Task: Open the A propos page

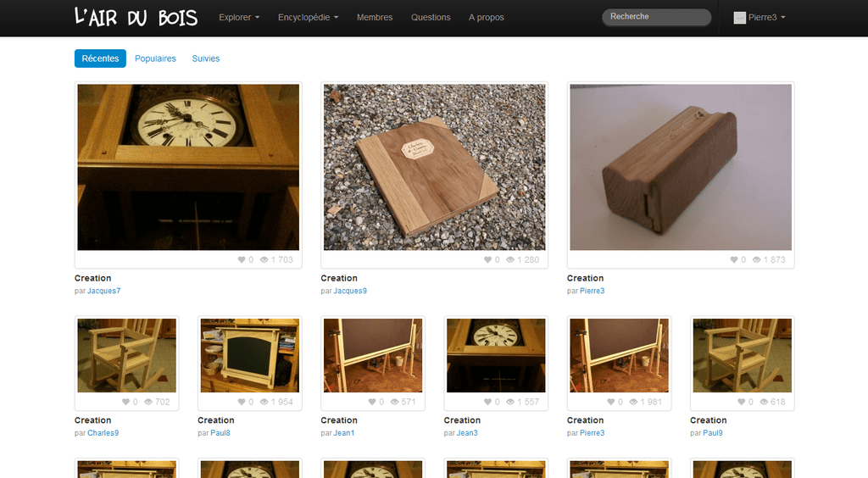Action: click(487, 18)
